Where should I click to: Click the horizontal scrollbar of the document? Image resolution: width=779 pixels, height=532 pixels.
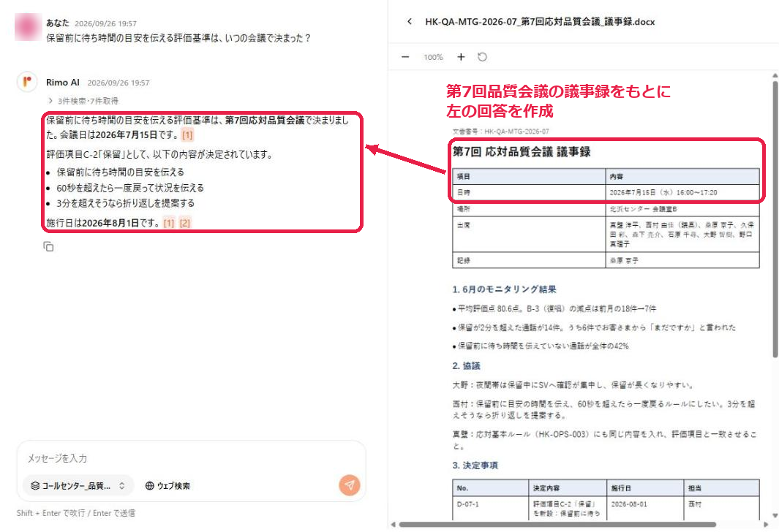pyautogui.click(x=557, y=525)
